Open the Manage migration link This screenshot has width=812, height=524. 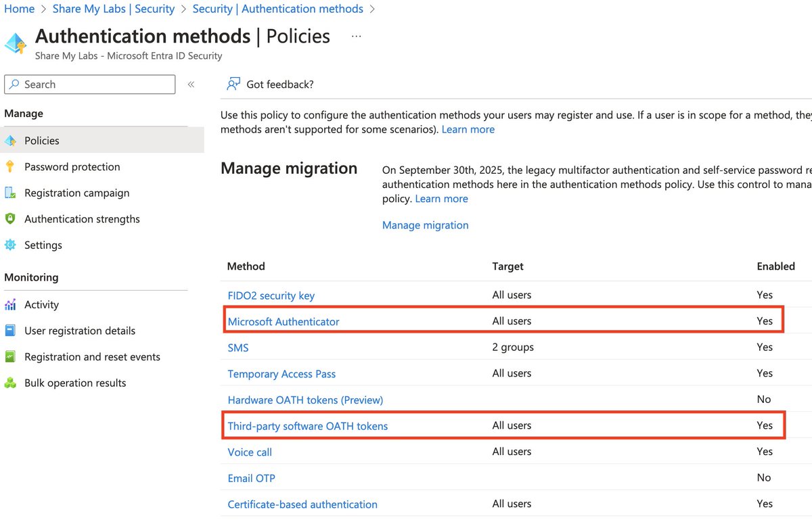pos(425,225)
